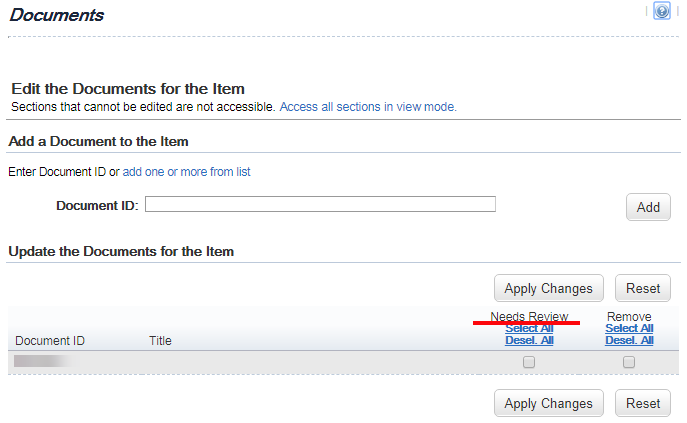
Task: Select the blurred document ID in the row
Action: (x=44, y=361)
